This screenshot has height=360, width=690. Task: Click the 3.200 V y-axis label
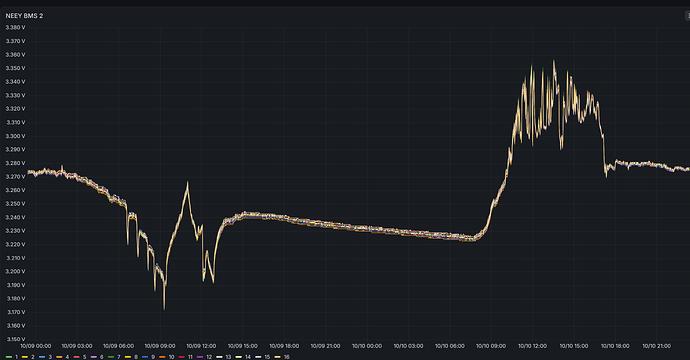coord(15,272)
